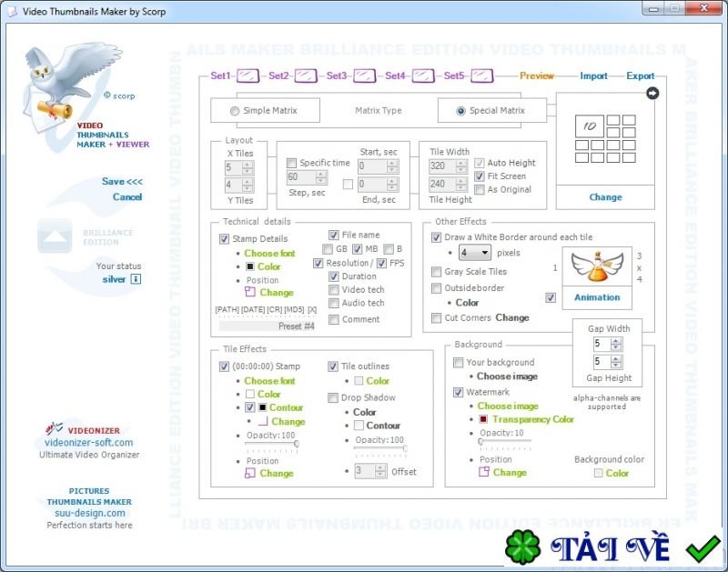The height and width of the screenshot is (572, 728).
Task: Click the Background color swatch checkbox
Action: coord(599,473)
